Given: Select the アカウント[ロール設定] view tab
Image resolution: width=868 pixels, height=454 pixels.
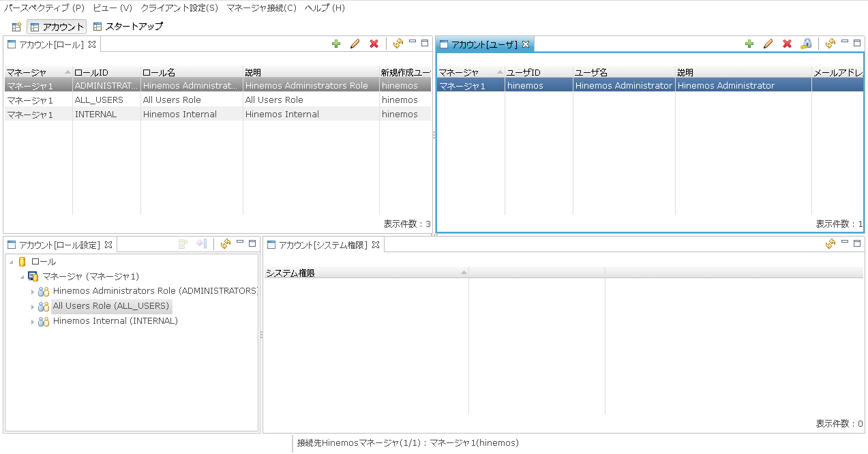Looking at the screenshot, I should click(59, 245).
